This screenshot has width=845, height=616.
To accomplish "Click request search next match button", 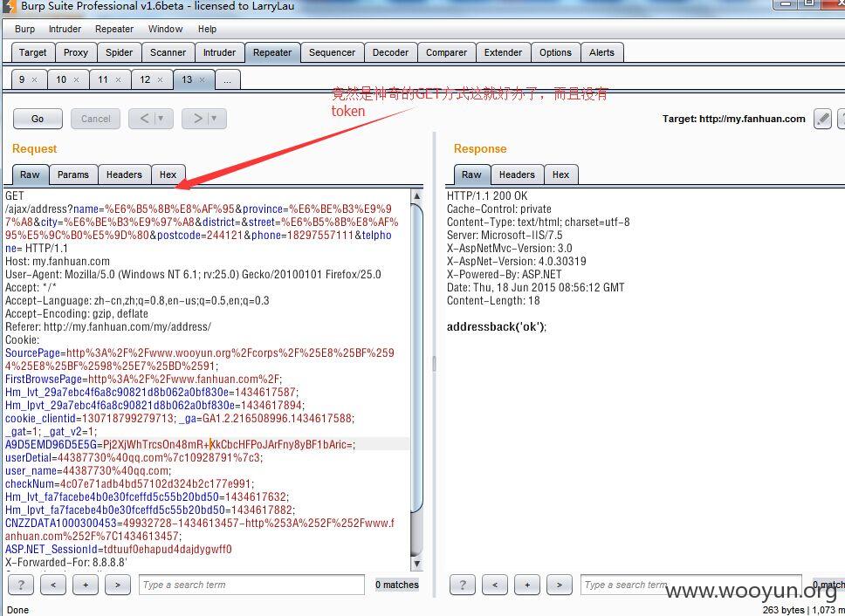I will point(118,585).
